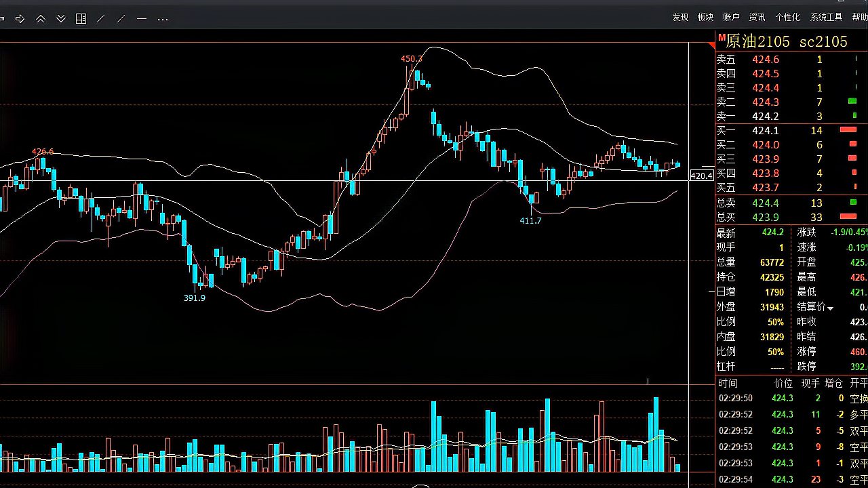Click the 涨跌 label

click(806, 232)
